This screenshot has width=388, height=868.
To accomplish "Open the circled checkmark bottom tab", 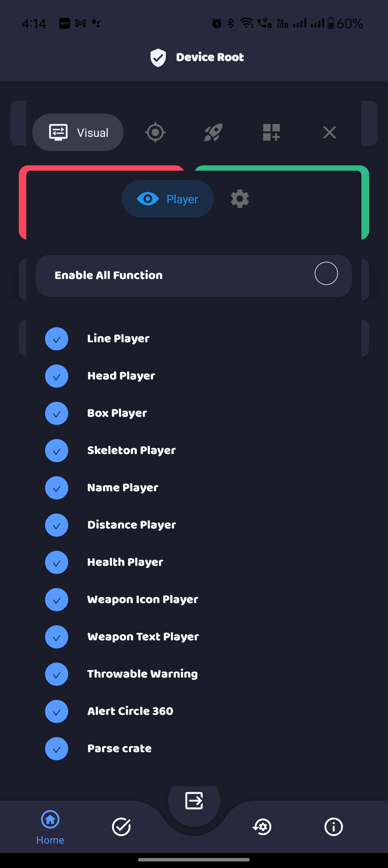I will pyautogui.click(x=121, y=827).
